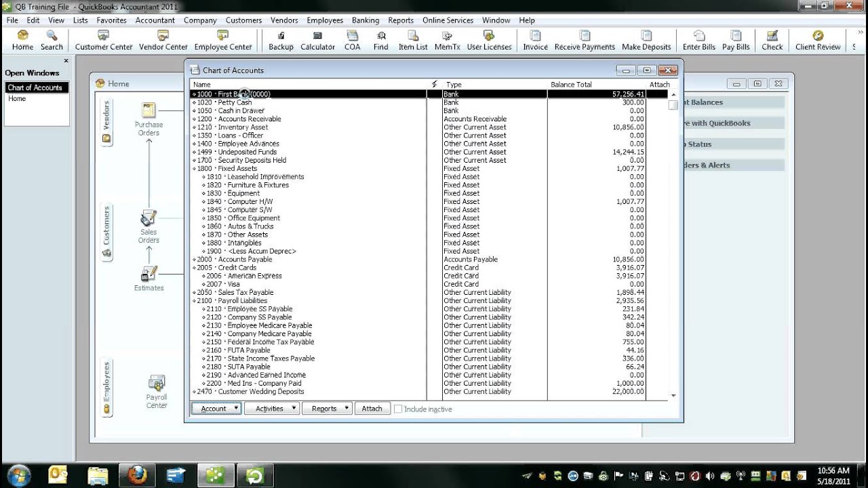Toggle Include inactive checkbox

point(398,409)
